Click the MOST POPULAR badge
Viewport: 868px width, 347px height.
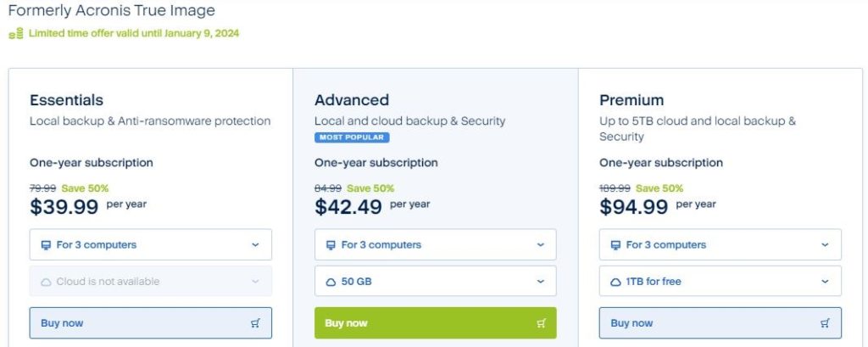click(352, 137)
